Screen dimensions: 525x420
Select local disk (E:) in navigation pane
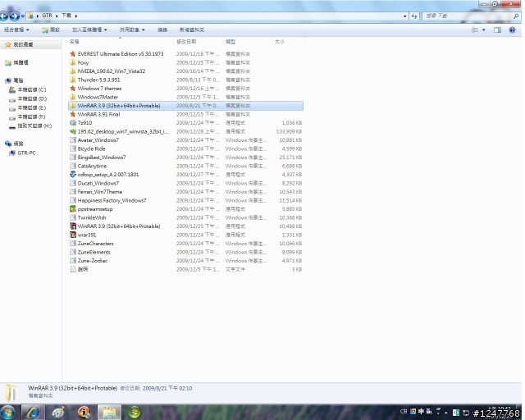27,107
